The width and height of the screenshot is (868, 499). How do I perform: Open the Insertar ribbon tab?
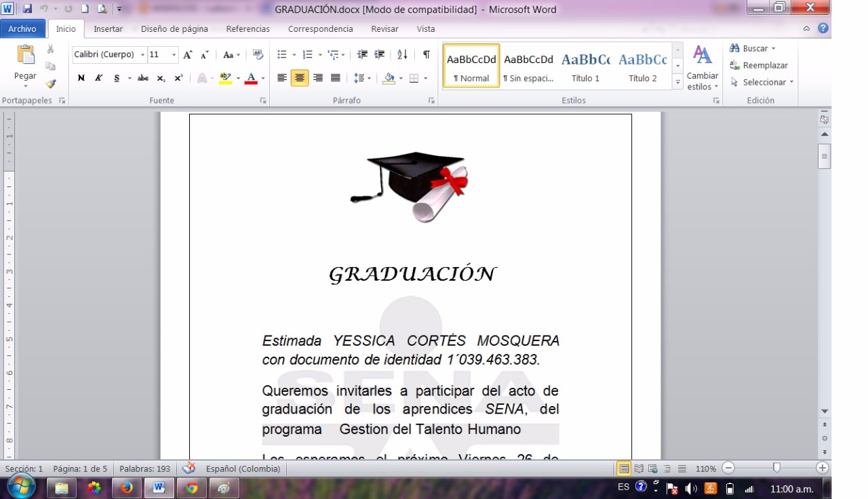108,29
